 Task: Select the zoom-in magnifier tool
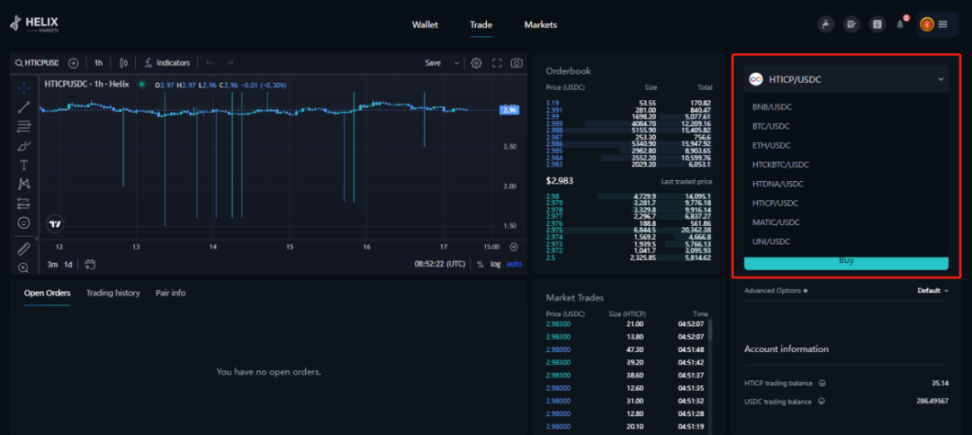(24, 268)
